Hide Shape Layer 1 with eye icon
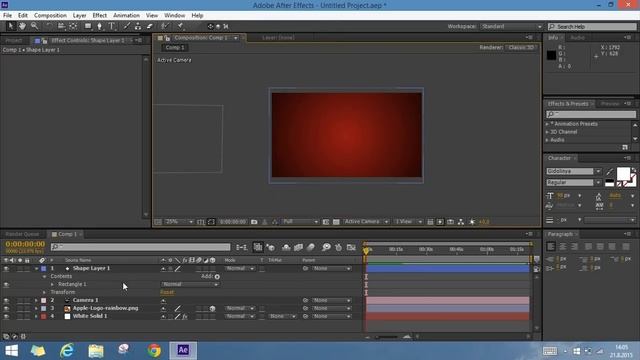Viewport: 640px width, 360px height. point(6,269)
